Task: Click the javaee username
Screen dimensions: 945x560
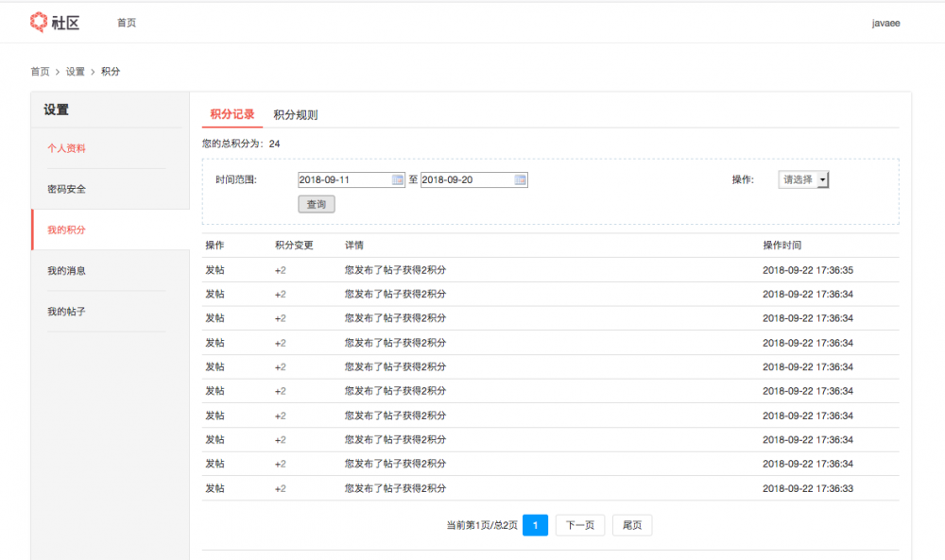Action: (x=885, y=23)
